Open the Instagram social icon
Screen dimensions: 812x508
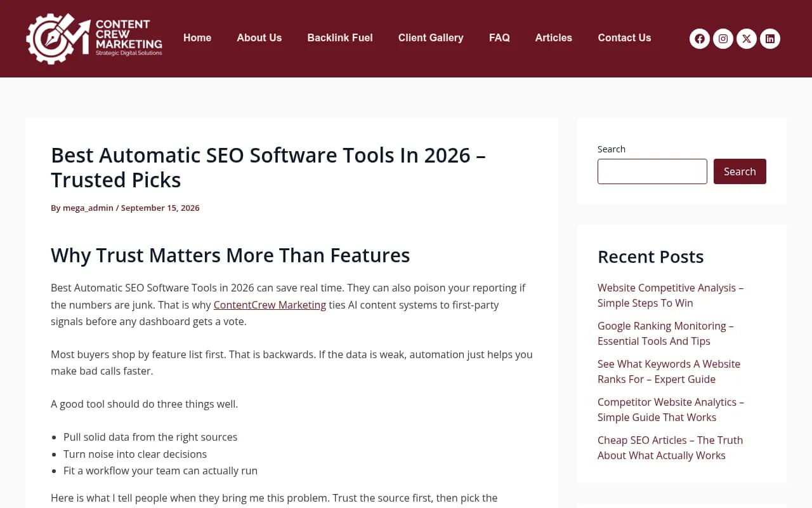tap(723, 39)
